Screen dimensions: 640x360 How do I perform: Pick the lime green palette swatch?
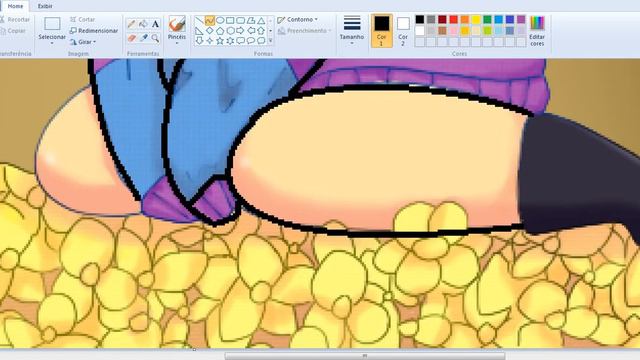point(487,31)
